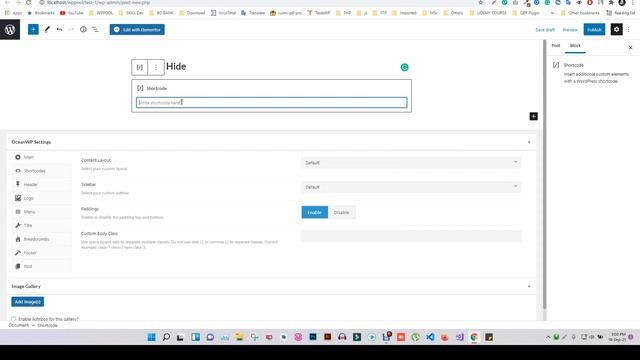Viewport: 640px width, 360px height.
Task: Open the Details info icon
Action: [x=83, y=29]
